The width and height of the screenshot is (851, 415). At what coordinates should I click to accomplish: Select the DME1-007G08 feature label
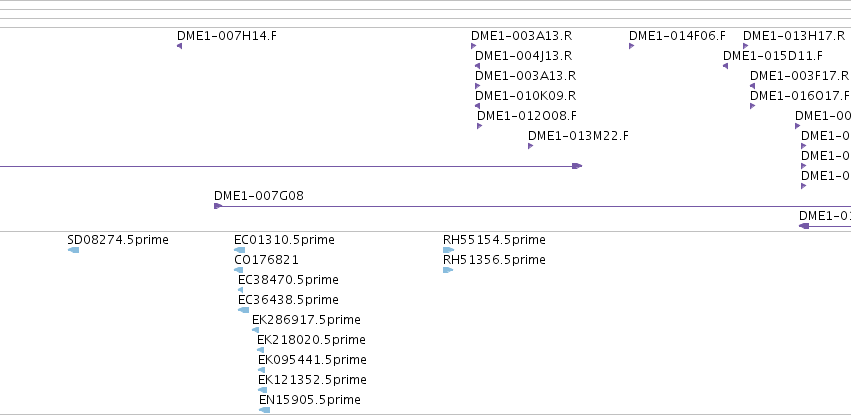pyautogui.click(x=259, y=196)
